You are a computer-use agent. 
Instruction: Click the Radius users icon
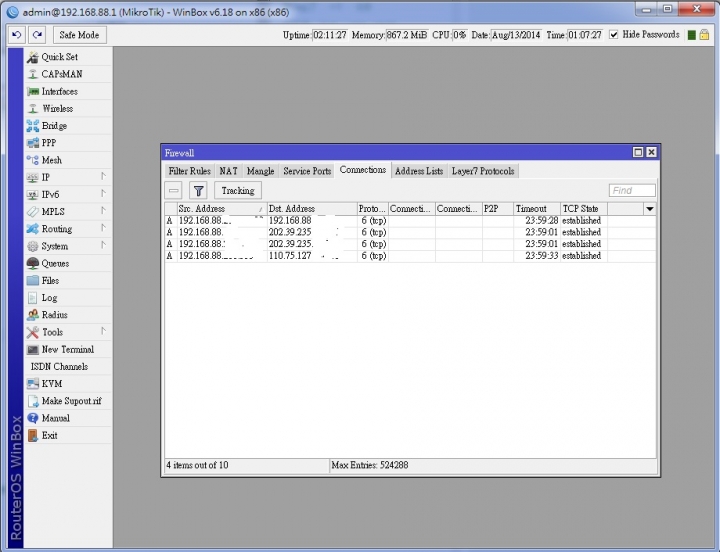pos(33,315)
